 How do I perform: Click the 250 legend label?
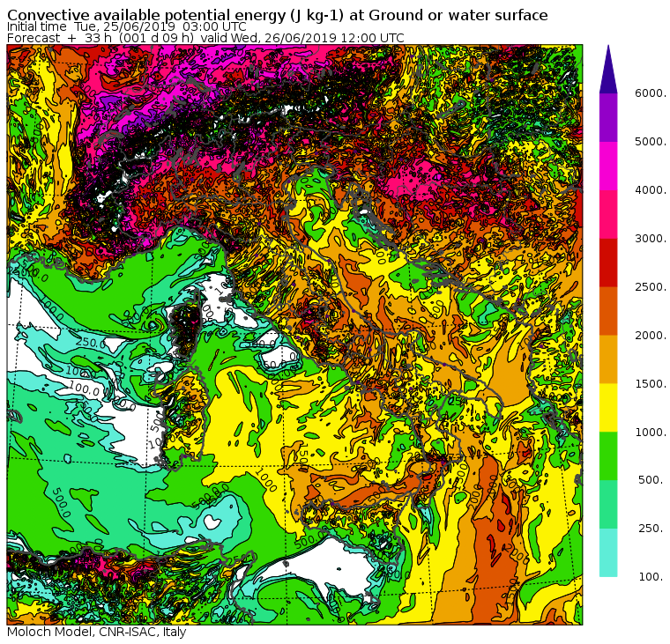pos(651,529)
